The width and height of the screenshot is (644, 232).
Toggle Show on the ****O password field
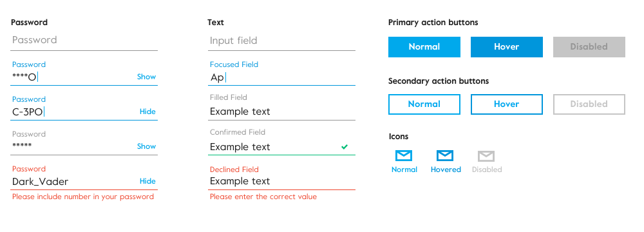pos(147,77)
